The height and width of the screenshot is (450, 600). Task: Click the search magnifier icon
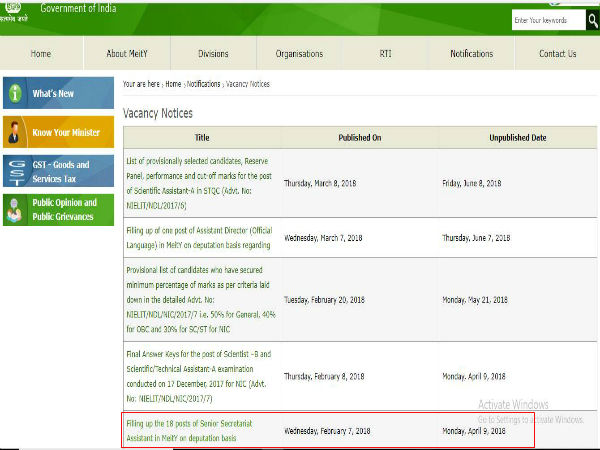(593, 20)
